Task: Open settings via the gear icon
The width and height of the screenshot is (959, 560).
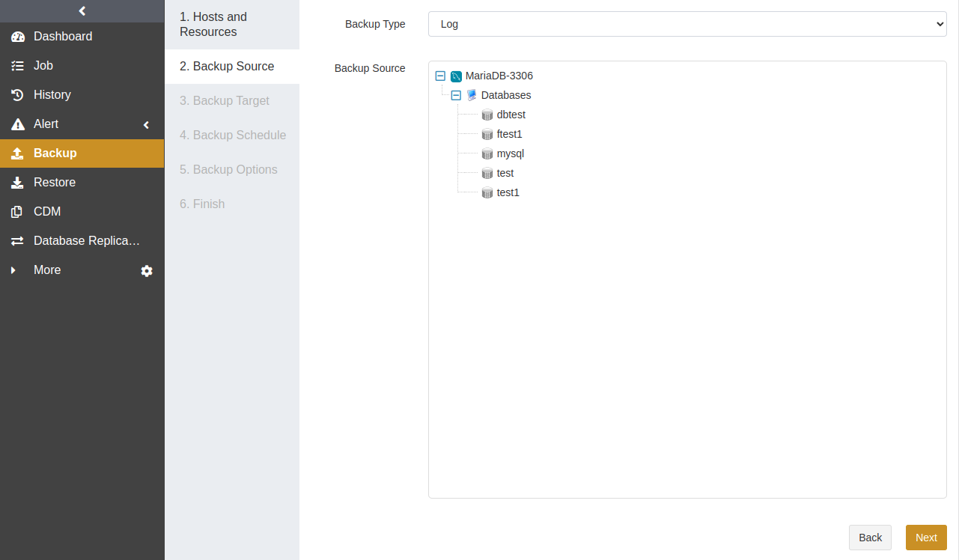Action: coord(147,271)
